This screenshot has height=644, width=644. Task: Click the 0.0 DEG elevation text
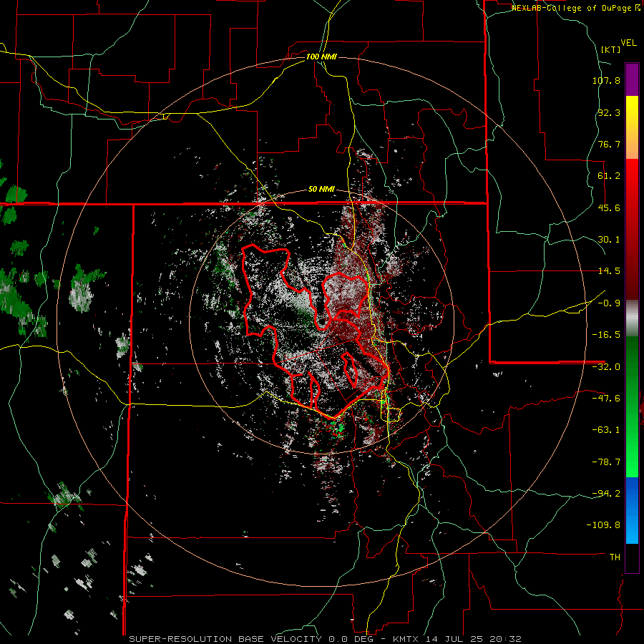[x=356, y=639]
